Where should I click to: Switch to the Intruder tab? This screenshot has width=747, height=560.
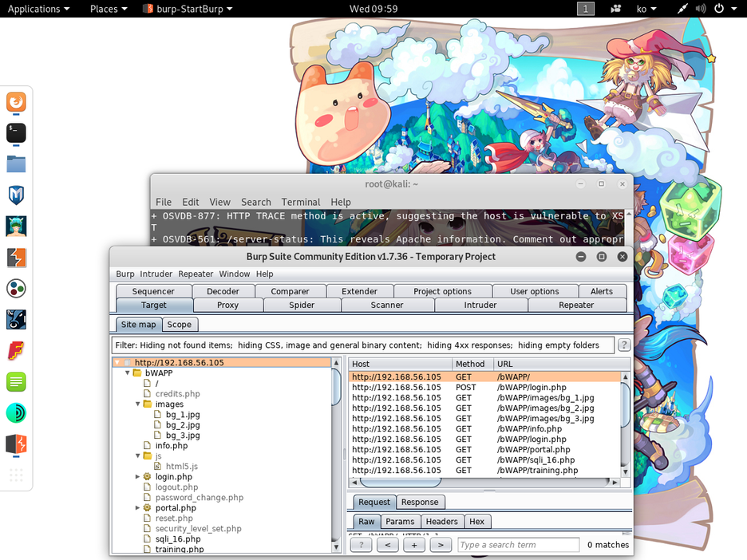[x=480, y=305]
